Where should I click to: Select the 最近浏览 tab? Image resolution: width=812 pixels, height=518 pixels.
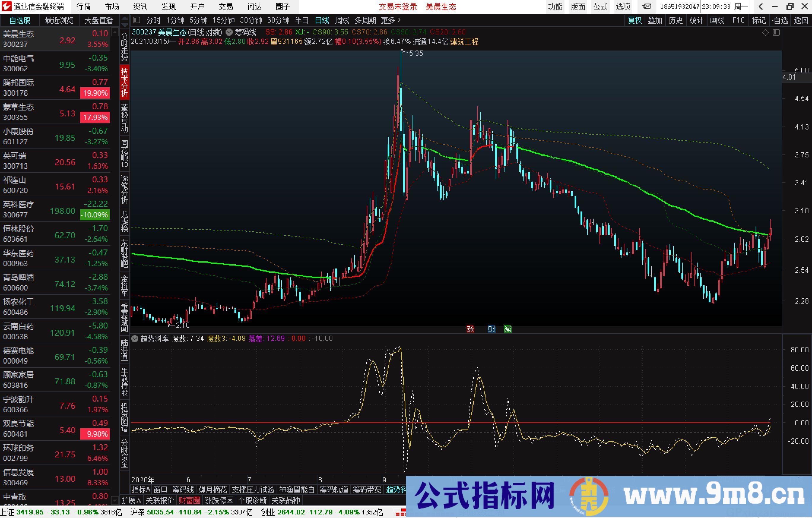(59, 20)
